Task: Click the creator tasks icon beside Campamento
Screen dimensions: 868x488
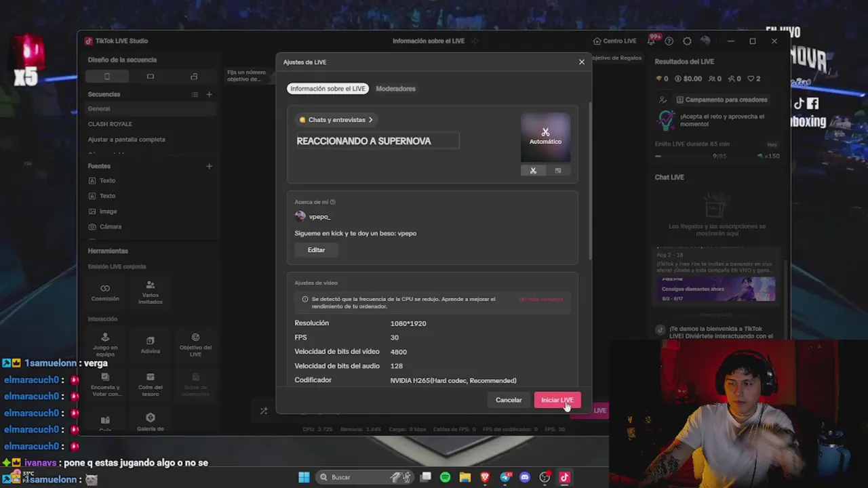Action: [663, 100]
